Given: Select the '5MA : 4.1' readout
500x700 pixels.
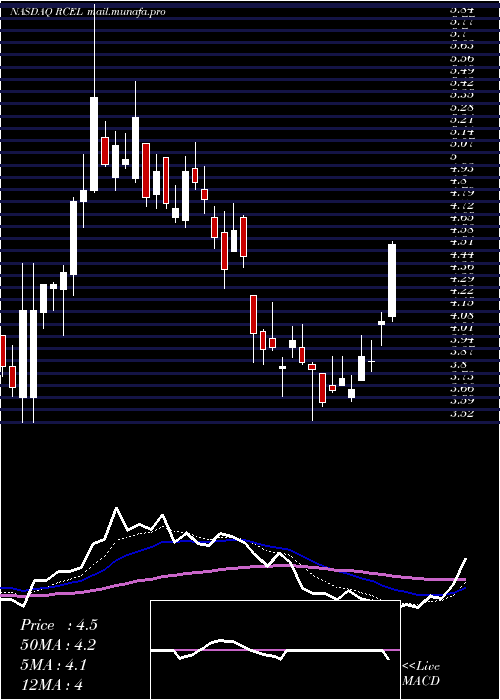Looking at the screenshot, I should pyautogui.click(x=54, y=665).
